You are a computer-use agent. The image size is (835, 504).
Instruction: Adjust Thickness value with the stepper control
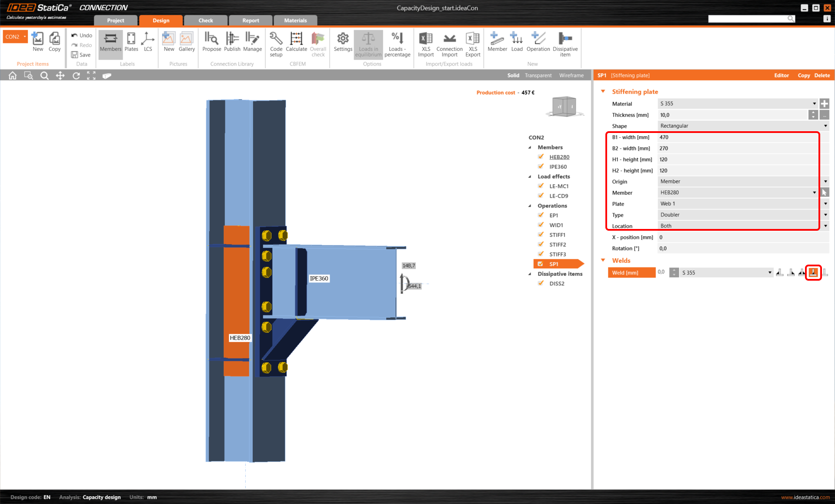pos(813,115)
